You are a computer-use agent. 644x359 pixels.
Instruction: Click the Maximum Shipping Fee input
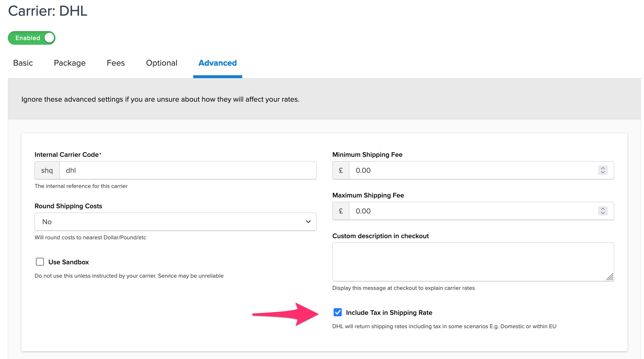(473, 211)
